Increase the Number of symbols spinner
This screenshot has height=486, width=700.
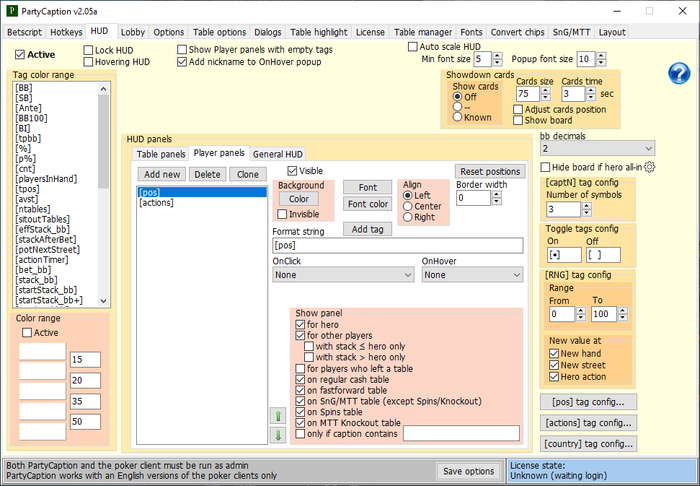click(x=587, y=205)
